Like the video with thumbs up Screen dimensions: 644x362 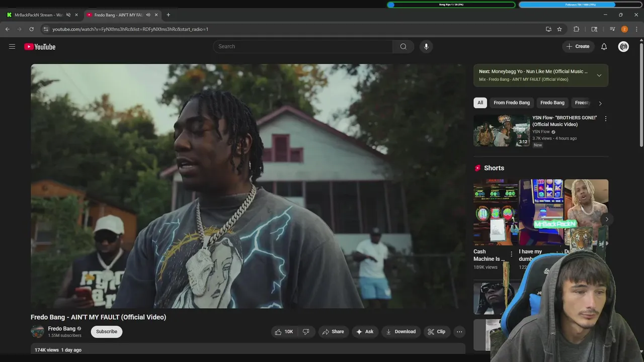(x=284, y=332)
